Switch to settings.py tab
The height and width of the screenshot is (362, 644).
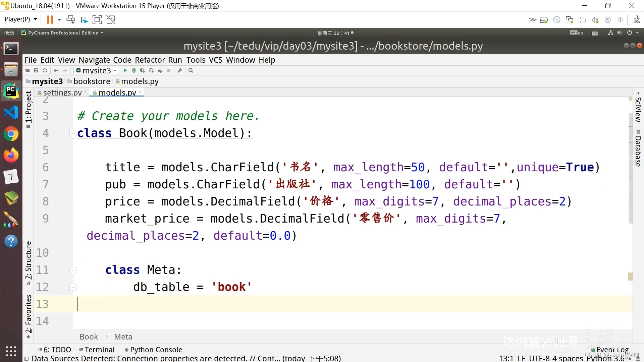pyautogui.click(x=62, y=93)
